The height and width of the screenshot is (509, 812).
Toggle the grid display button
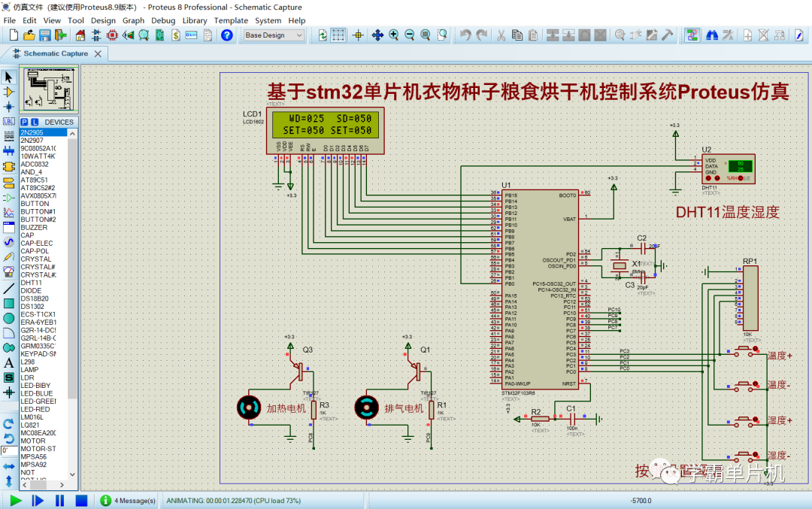tap(338, 35)
